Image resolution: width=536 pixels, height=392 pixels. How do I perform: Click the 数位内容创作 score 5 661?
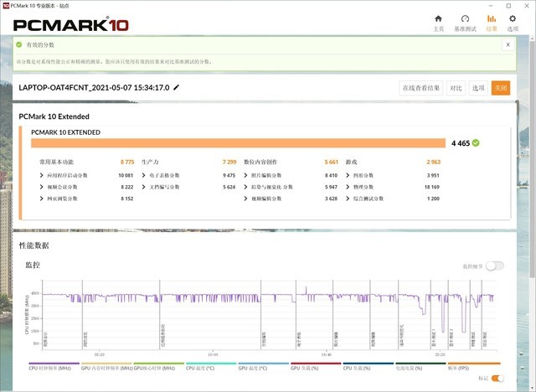pyautogui.click(x=331, y=162)
